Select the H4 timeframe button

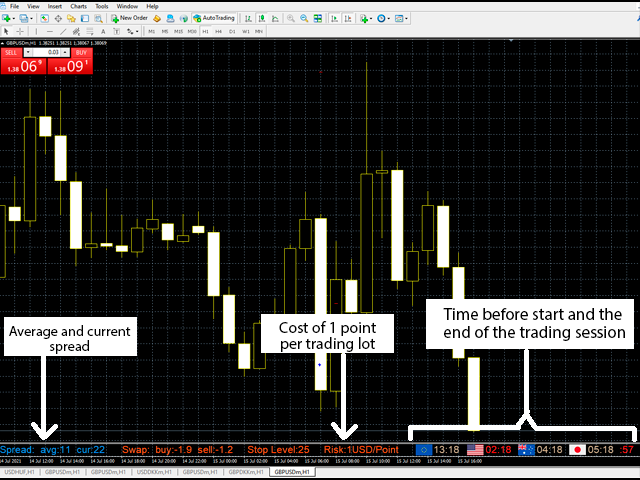pyautogui.click(x=218, y=31)
